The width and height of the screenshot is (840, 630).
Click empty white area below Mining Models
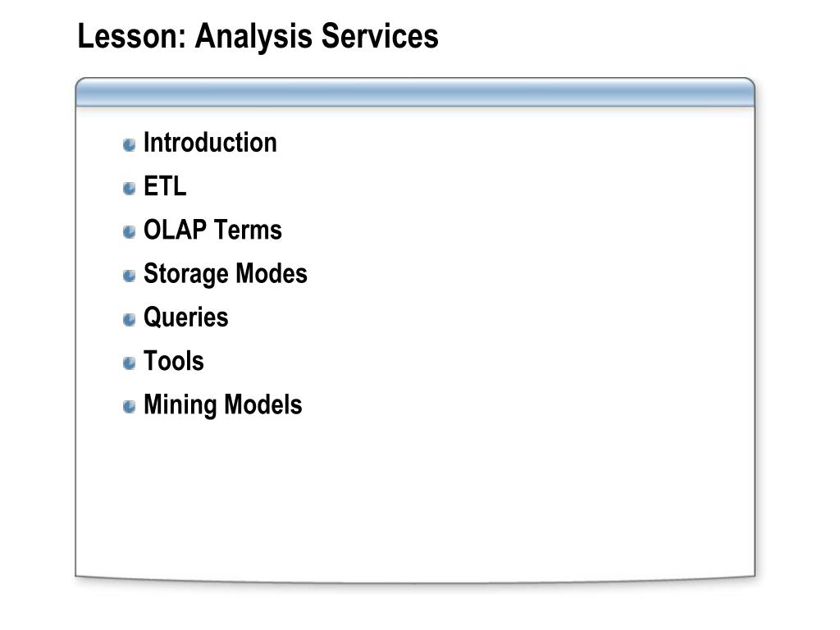click(x=415, y=498)
